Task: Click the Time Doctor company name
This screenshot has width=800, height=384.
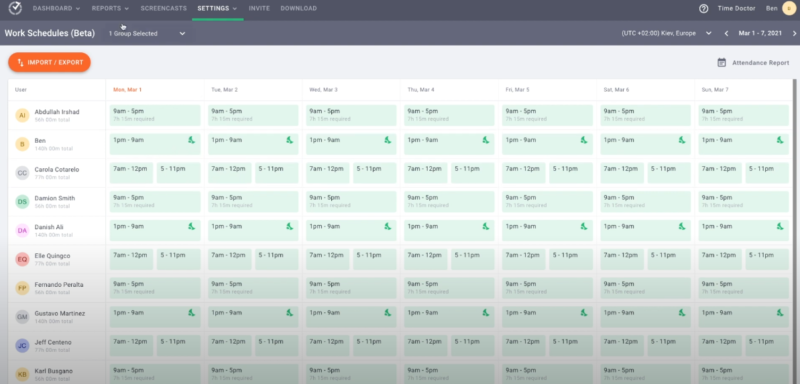Action: coord(736,9)
